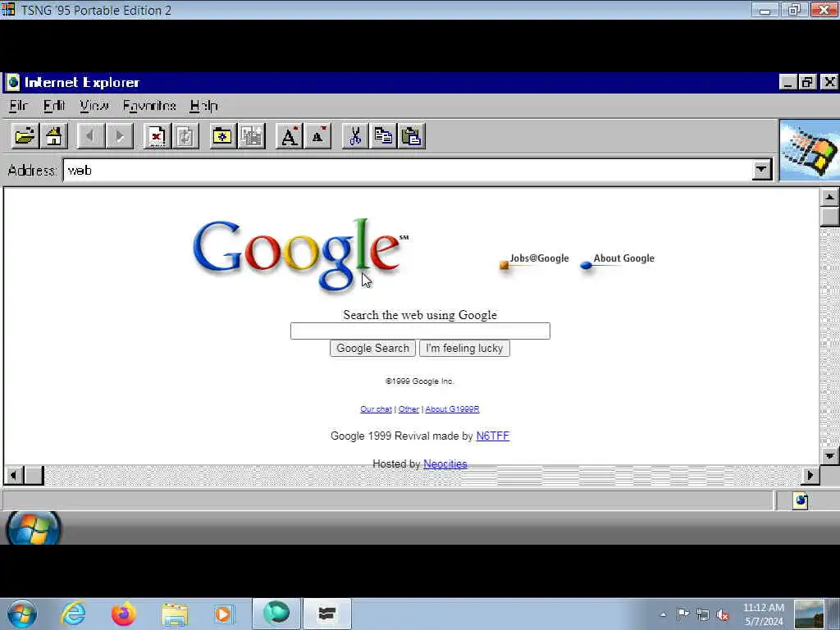
Task: Click the muted volume tray icon
Action: click(x=723, y=615)
